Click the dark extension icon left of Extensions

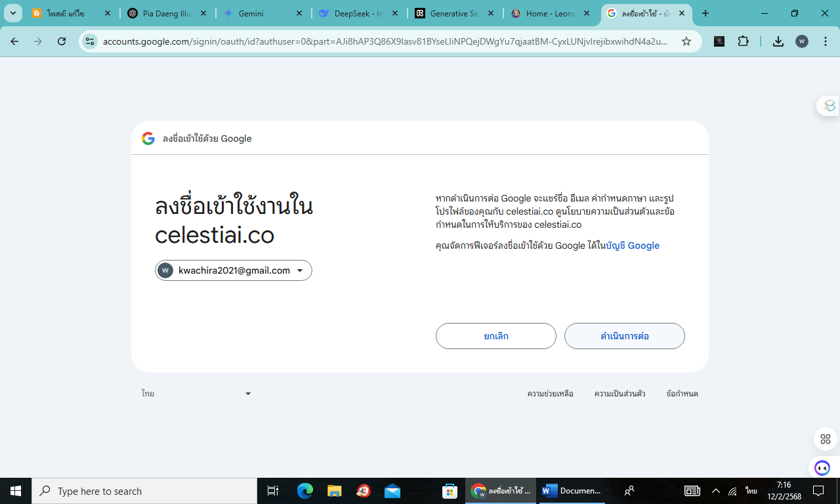pos(719,41)
